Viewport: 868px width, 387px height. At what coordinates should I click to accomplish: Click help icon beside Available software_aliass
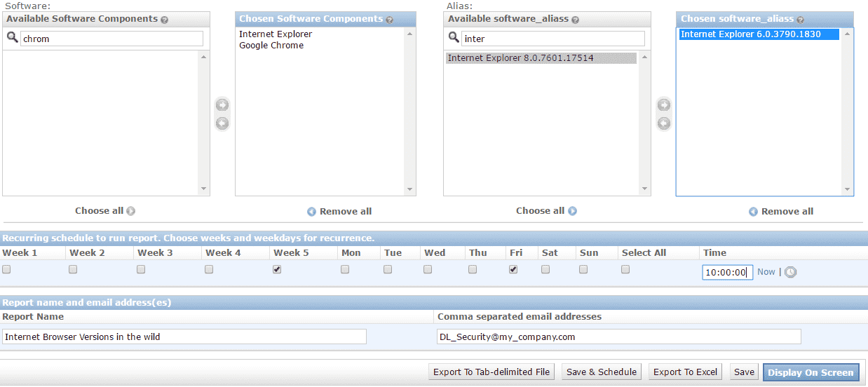(576, 20)
